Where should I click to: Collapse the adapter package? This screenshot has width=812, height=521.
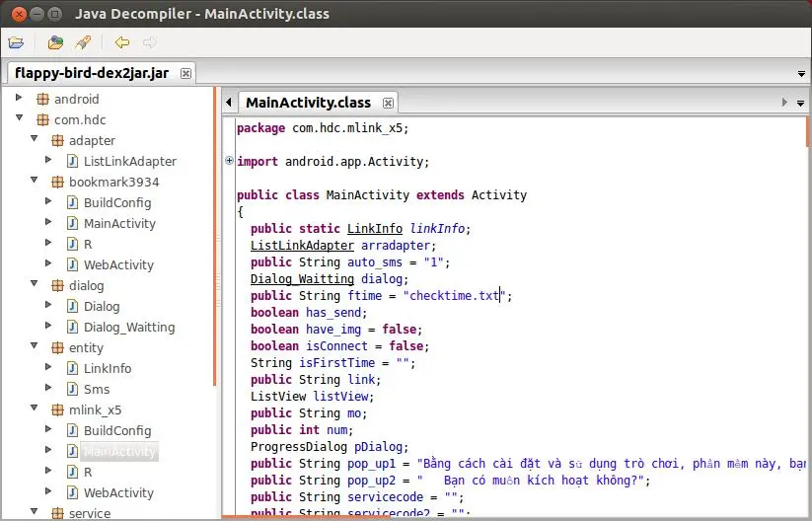[35, 139]
